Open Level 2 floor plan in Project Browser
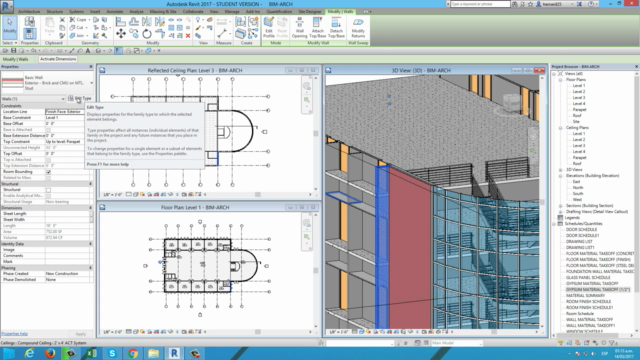This screenshot has width=640, height=360. click(x=578, y=92)
